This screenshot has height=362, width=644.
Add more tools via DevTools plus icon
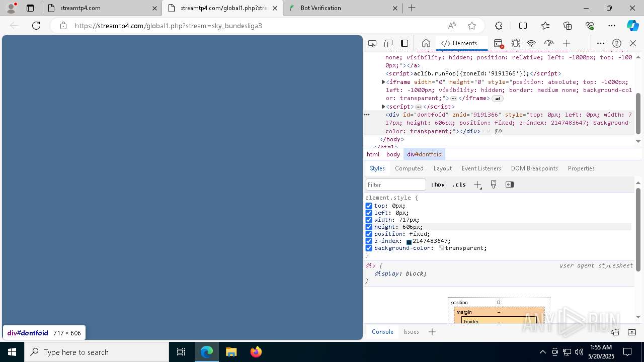pyautogui.click(x=567, y=43)
